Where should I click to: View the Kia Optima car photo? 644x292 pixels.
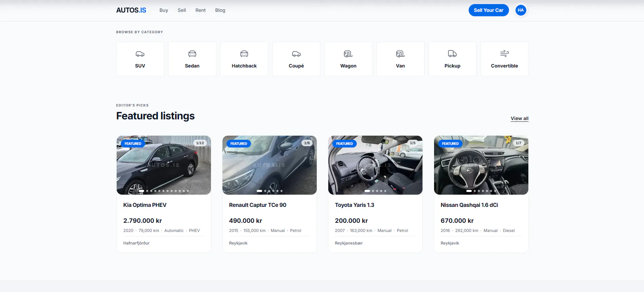point(164,165)
